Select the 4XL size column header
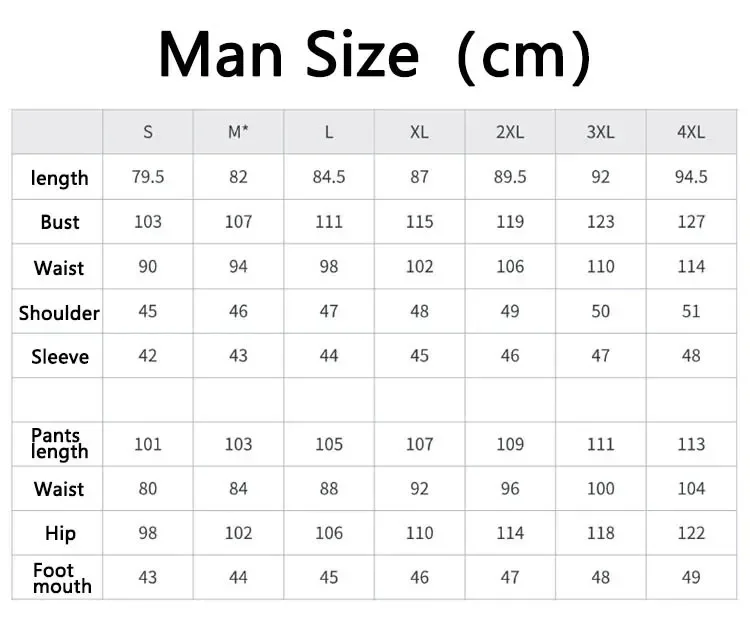The width and height of the screenshot is (750, 625). tap(691, 132)
